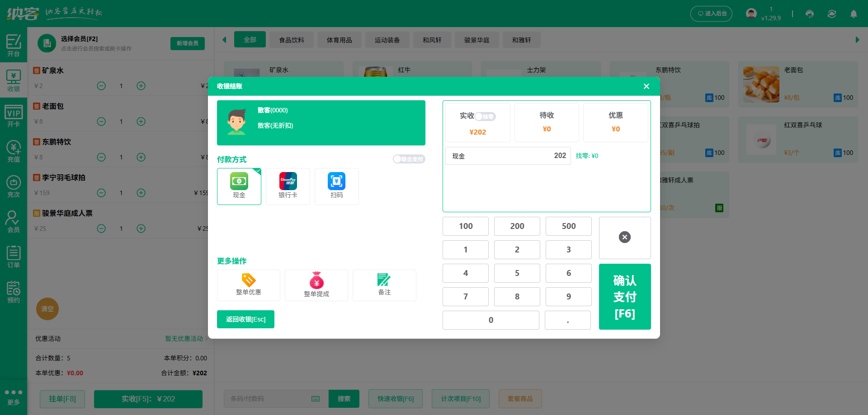Open the 备注 remark tool
868x415 pixels.
tap(384, 285)
